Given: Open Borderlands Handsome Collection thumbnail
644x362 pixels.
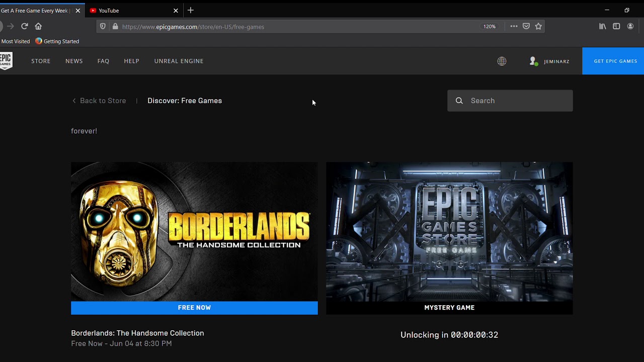Looking at the screenshot, I should pyautogui.click(x=194, y=232).
